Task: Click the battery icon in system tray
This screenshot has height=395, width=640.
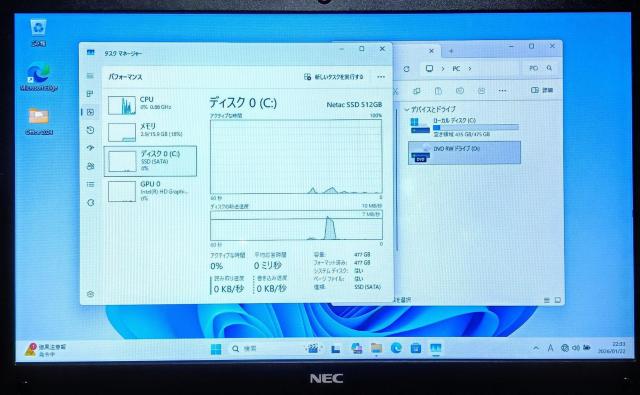Action: (587, 348)
